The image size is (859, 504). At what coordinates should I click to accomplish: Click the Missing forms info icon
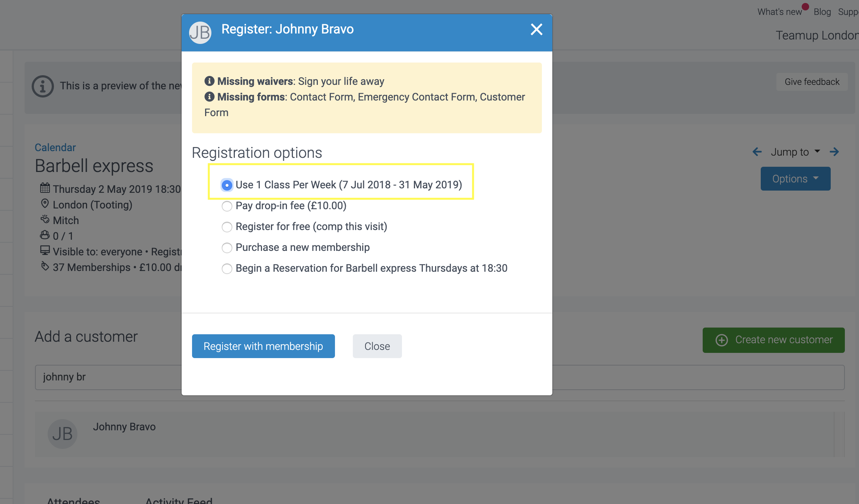tap(210, 97)
